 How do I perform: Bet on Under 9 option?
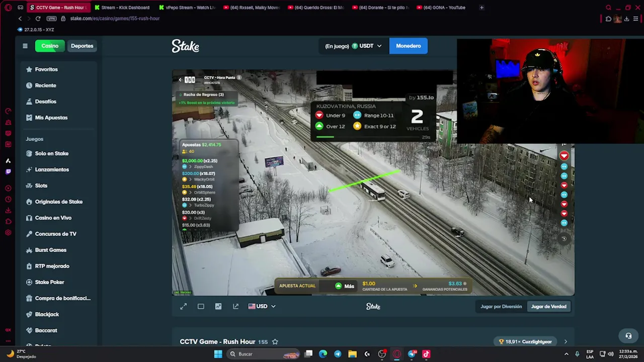point(330,115)
